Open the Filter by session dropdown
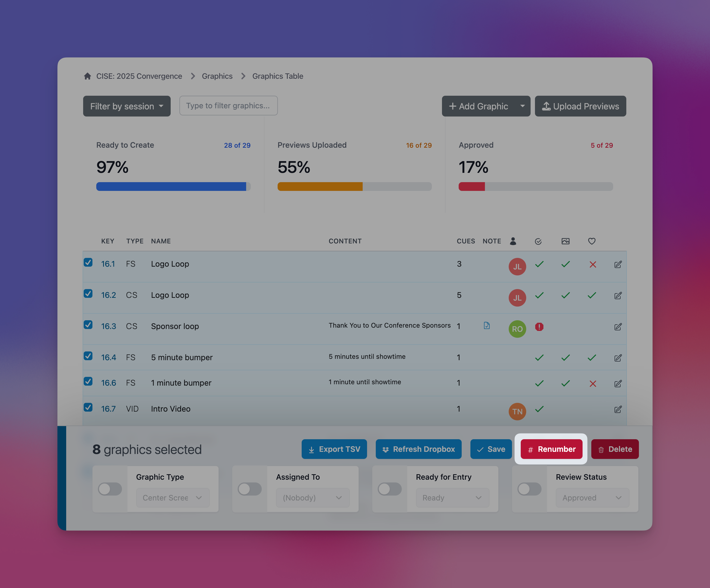 tap(127, 106)
